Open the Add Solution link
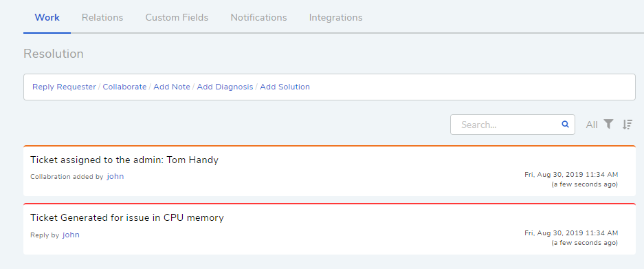Image resolution: width=644 pixels, height=269 pixels. (x=285, y=87)
